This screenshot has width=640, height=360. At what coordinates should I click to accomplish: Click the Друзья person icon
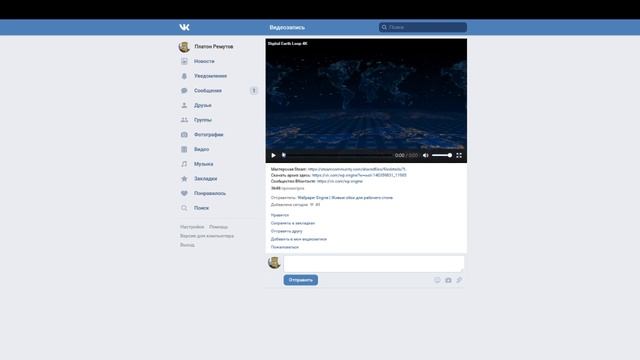(184, 105)
